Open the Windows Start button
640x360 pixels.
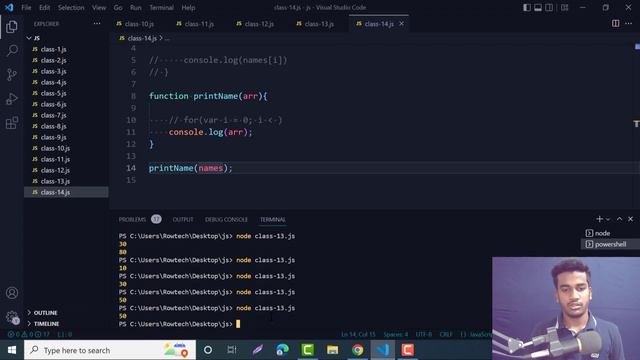coord(12,350)
